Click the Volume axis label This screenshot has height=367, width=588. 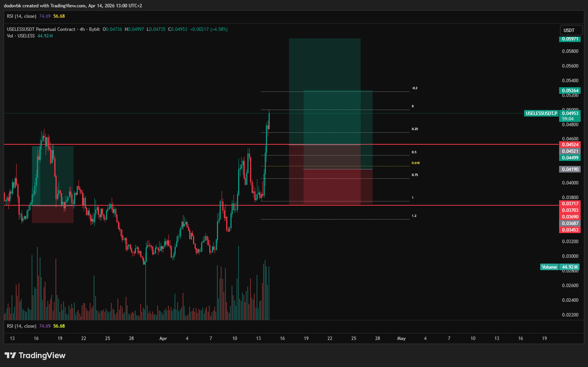pos(550,267)
